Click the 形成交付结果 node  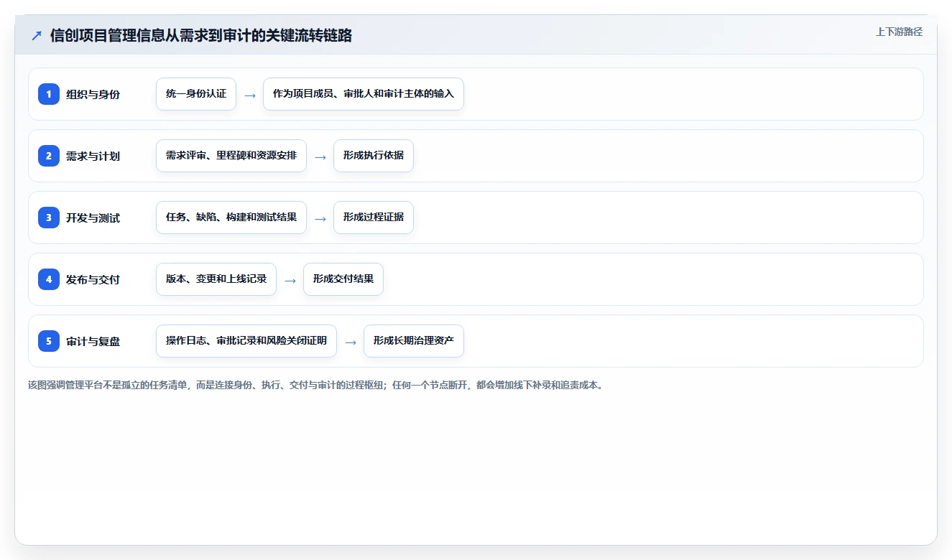[x=343, y=279]
